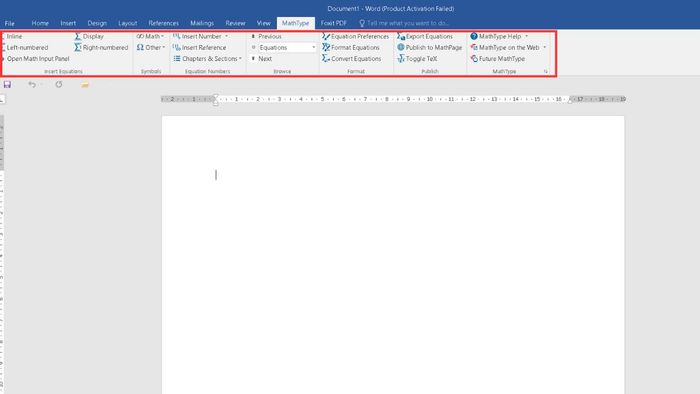The height and width of the screenshot is (394, 700).
Task: Click Publish to MathPage icon
Action: (x=401, y=47)
